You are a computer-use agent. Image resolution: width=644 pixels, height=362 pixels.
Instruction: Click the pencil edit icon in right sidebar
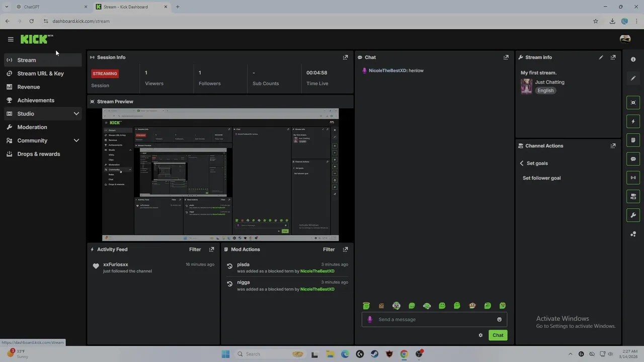click(x=633, y=78)
